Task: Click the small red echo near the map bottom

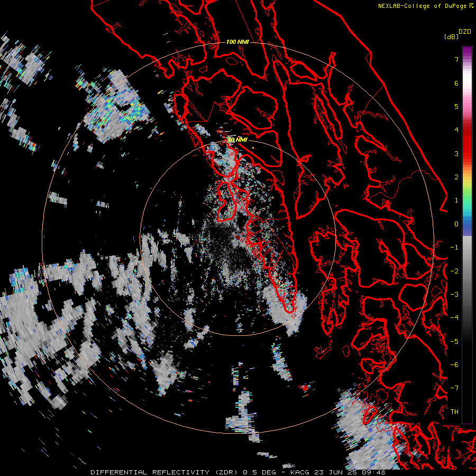Action: pyautogui.click(x=305, y=388)
